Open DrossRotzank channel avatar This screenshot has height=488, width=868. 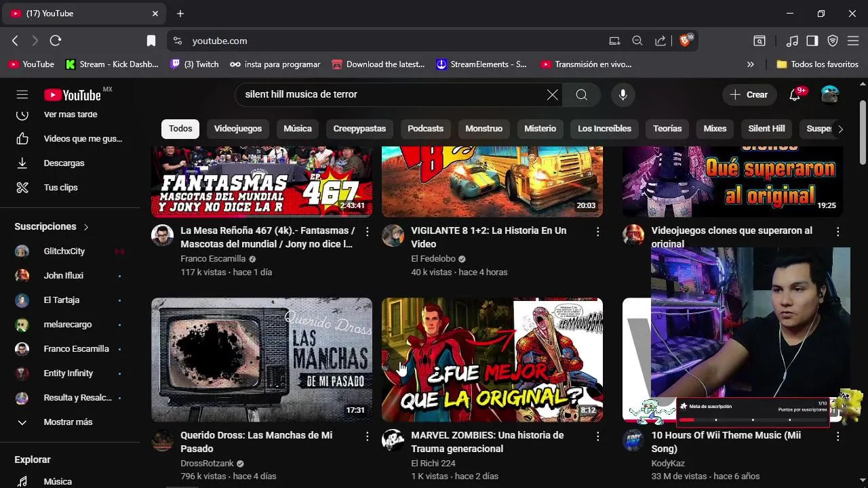pyautogui.click(x=162, y=441)
